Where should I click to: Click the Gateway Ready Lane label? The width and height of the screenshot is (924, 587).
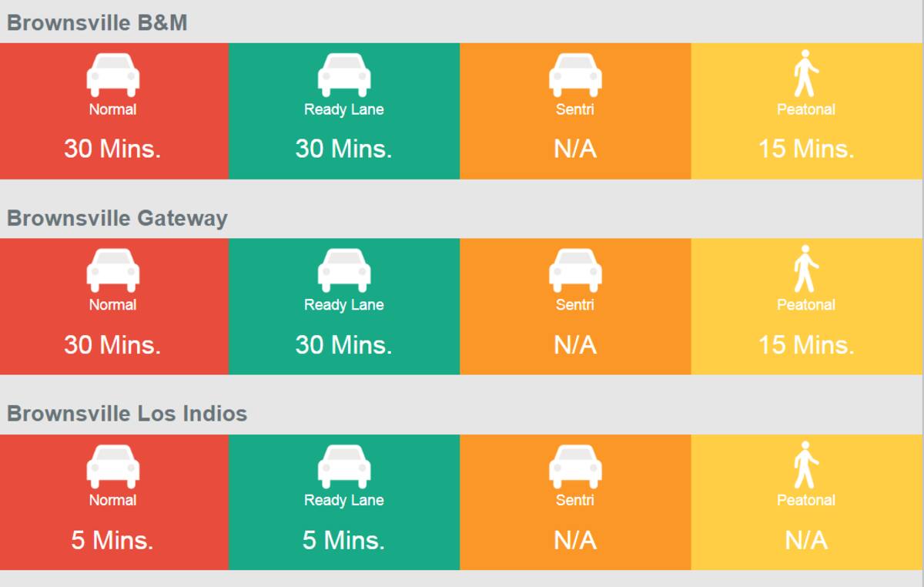point(343,305)
